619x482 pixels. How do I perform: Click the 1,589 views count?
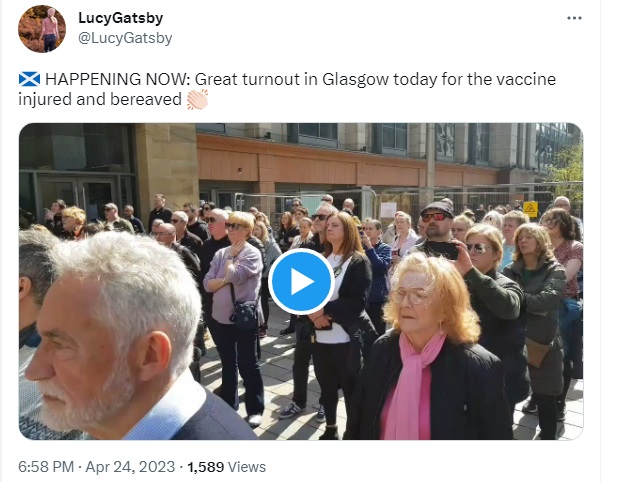pos(205,467)
